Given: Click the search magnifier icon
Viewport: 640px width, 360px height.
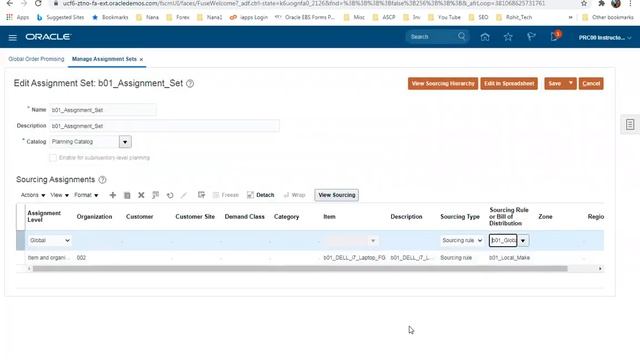Looking at the screenshot, I should [x=462, y=36].
